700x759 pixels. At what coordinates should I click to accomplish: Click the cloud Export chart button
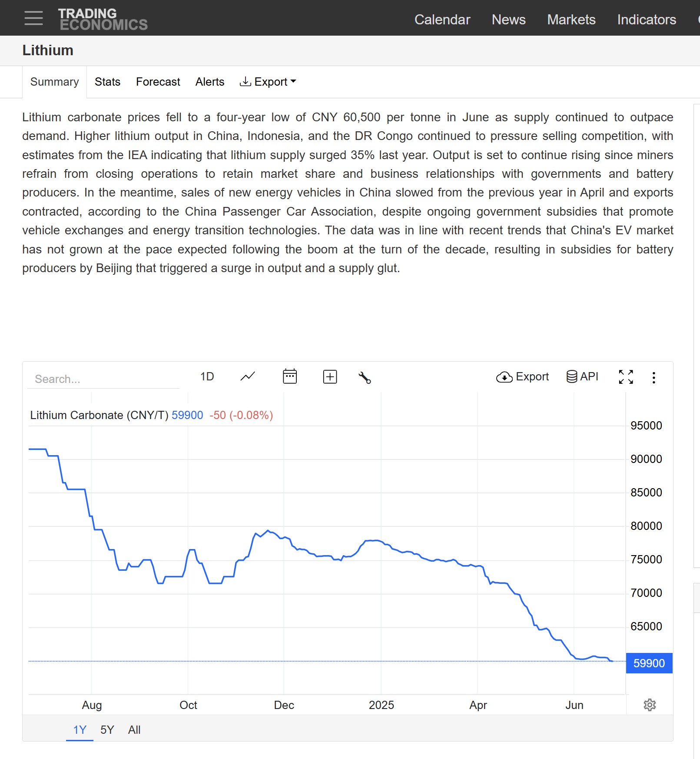pos(522,376)
